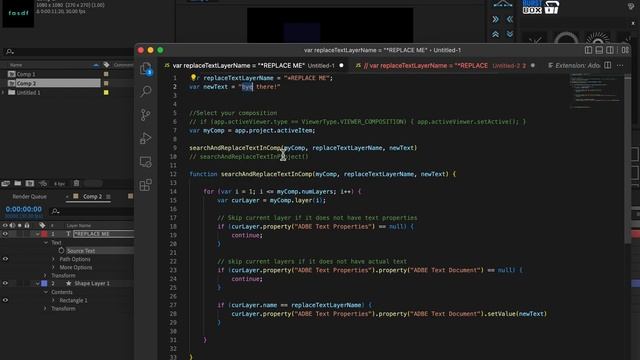Click double left chevron in After Effects panel
640x360 pixels.
tap(510, 19)
